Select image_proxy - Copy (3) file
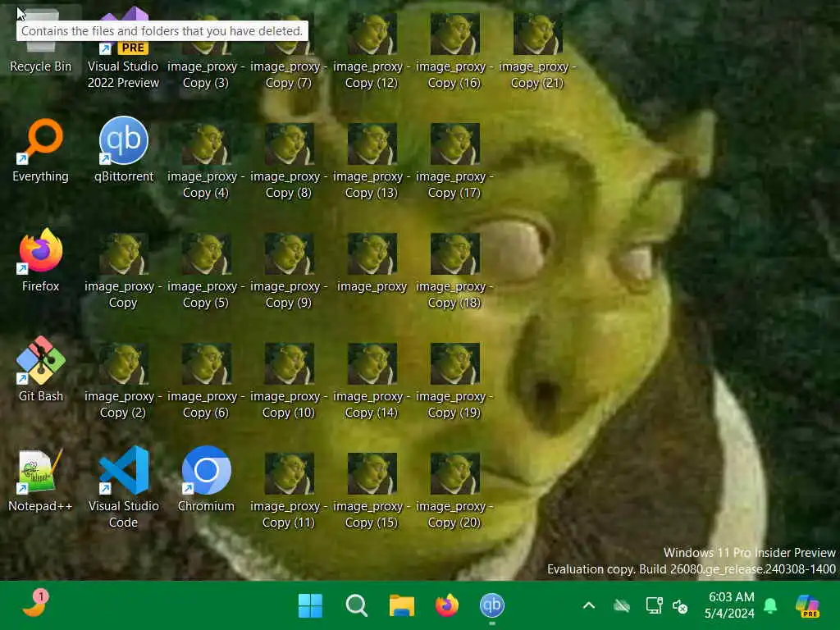 pos(206,51)
